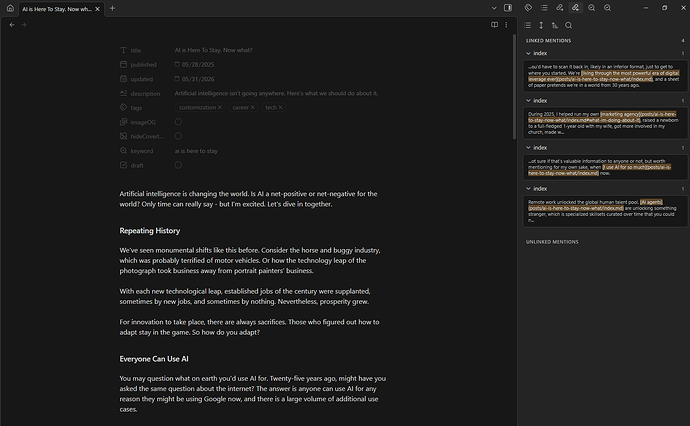
Task: Remove the customization tag
Action: point(220,107)
